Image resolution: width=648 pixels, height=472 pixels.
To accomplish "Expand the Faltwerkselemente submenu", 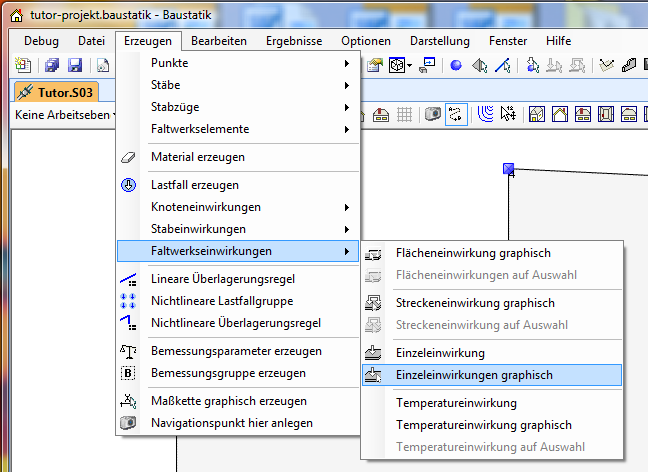I will (x=238, y=129).
